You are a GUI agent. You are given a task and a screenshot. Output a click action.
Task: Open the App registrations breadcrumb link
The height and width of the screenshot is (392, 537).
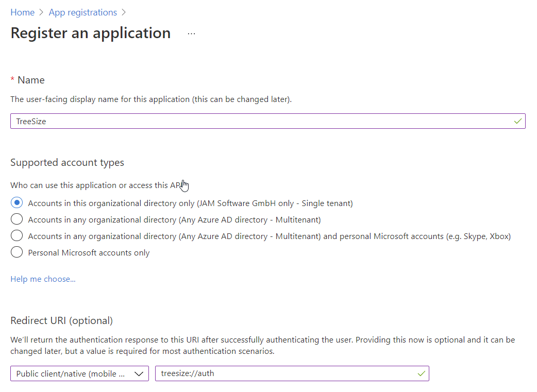click(82, 12)
